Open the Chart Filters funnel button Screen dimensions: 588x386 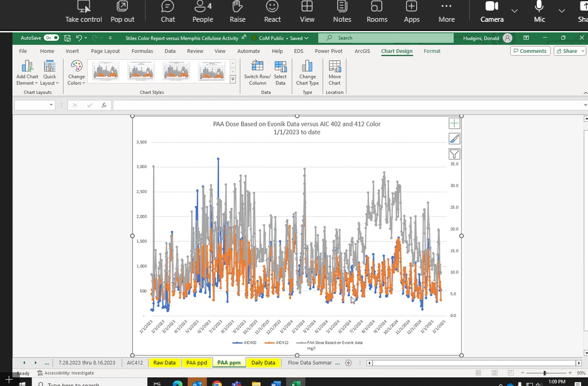point(454,154)
